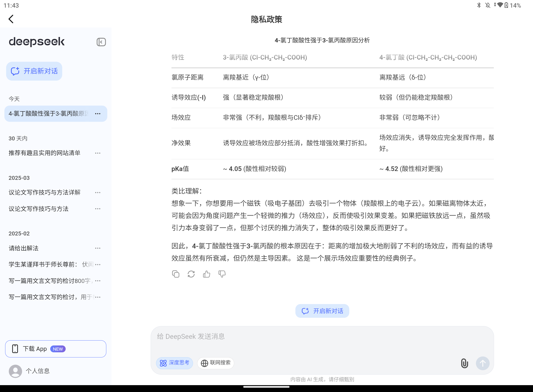Toggle 联网搜索 mode
533x392 pixels.
[216, 363]
